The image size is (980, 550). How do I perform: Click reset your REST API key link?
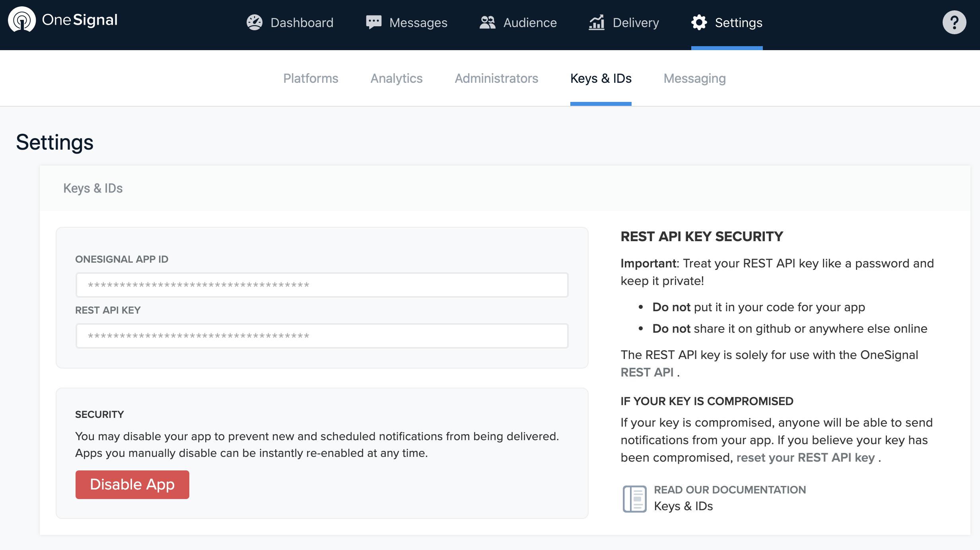805,458
